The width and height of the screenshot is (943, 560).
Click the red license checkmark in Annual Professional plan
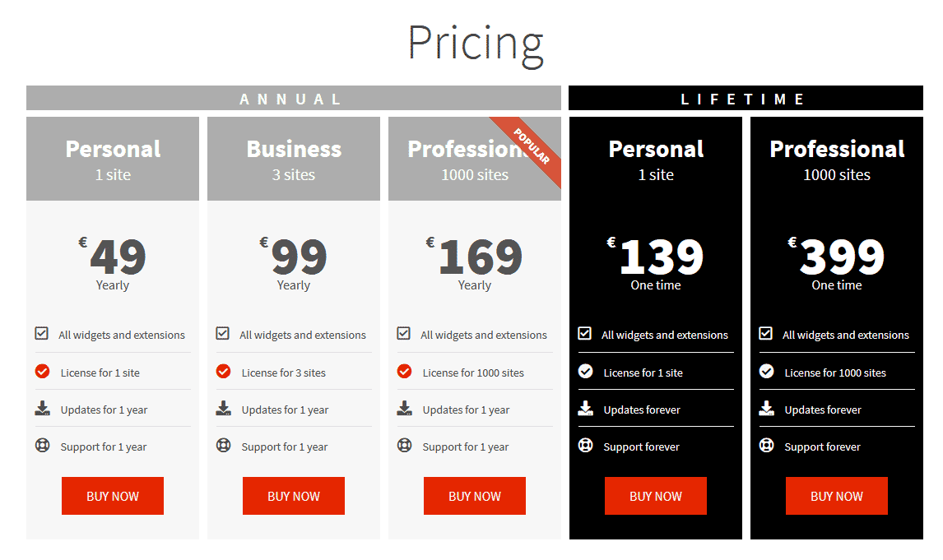pyautogui.click(x=404, y=372)
